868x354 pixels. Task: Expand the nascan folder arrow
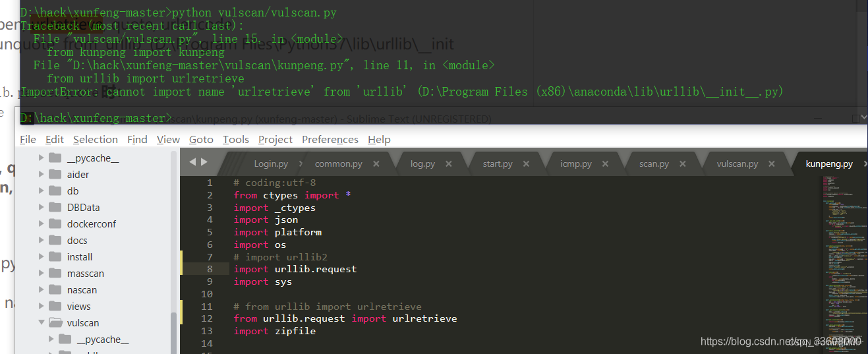point(42,290)
